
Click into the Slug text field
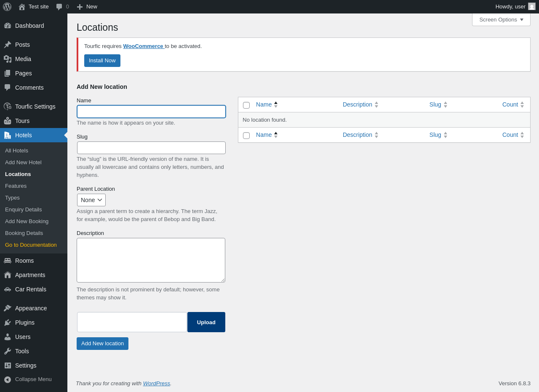(151, 148)
